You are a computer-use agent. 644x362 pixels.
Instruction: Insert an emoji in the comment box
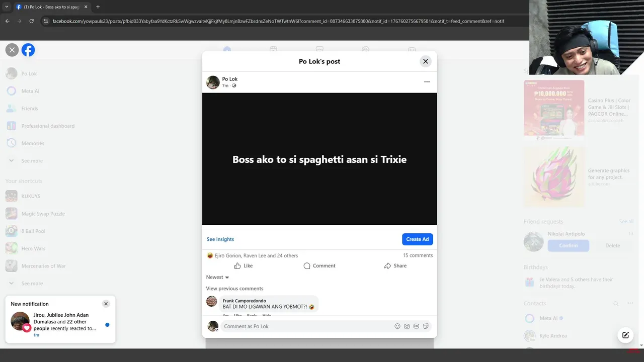pyautogui.click(x=397, y=326)
